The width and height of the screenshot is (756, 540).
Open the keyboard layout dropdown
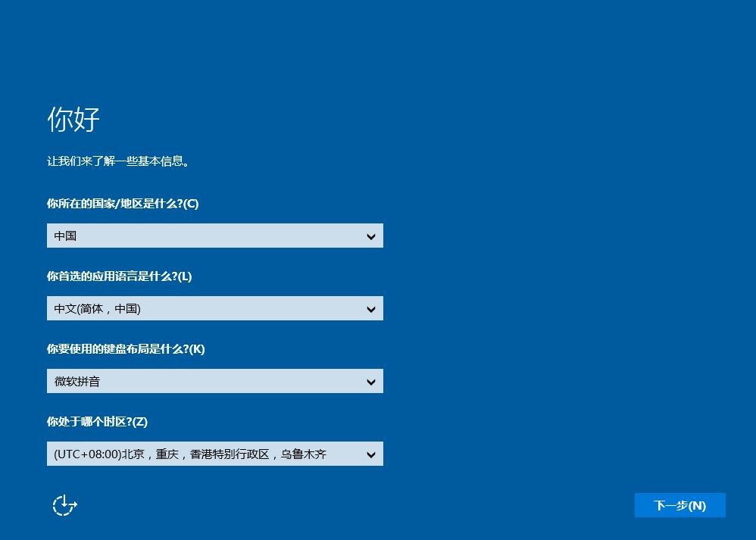pos(214,381)
